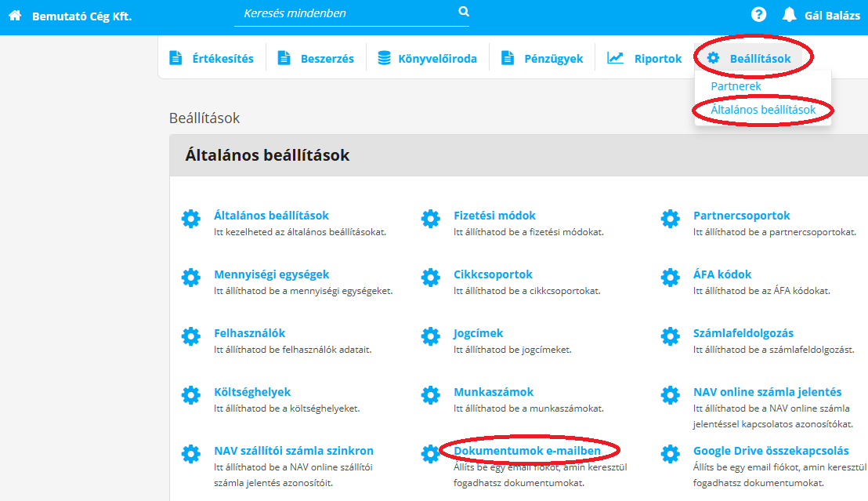Screen dimensions: 868x501
Task: Click gear icon next to Munkaszámok
Action: pyautogui.click(x=431, y=395)
